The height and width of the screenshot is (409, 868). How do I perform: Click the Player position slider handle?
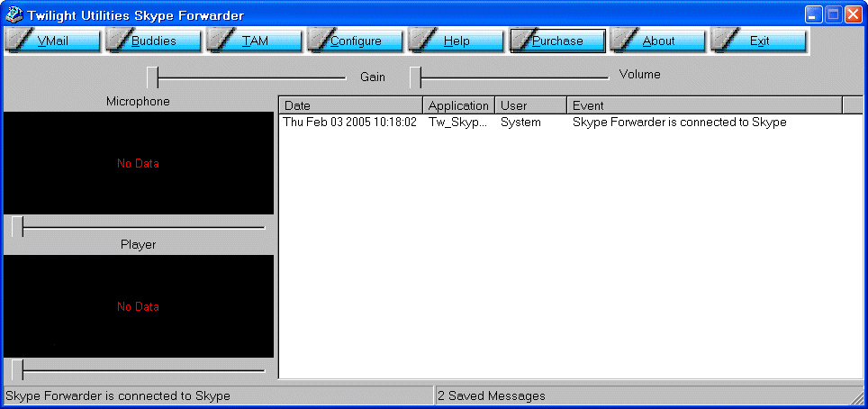[x=18, y=369]
